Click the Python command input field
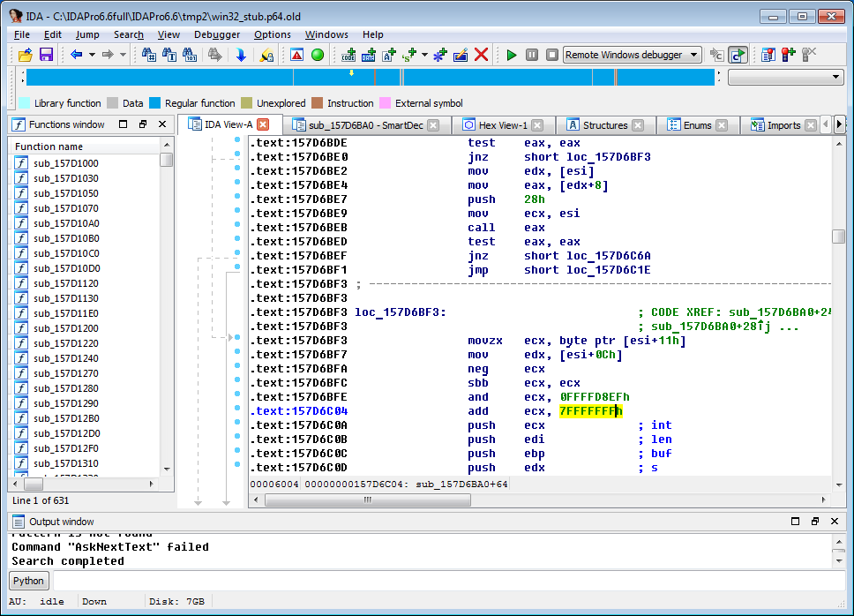Image resolution: width=854 pixels, height=616 pixels. (x=441, y=581)
